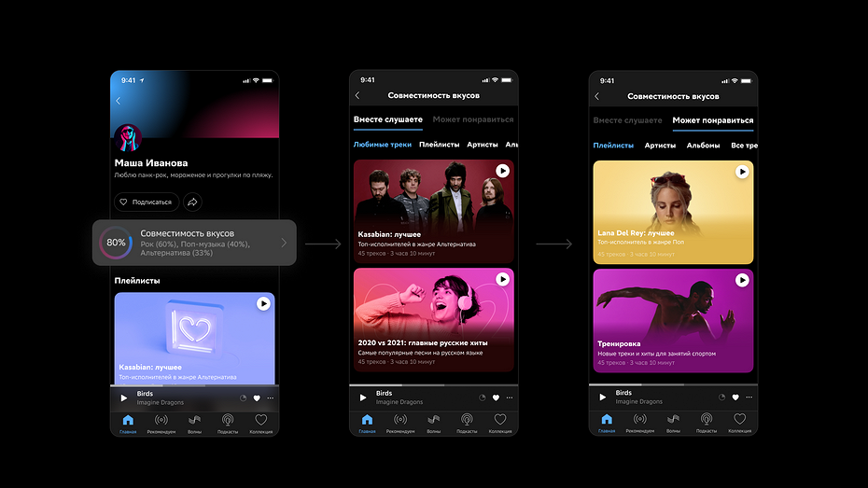The image size is (868, 488).
Task: Open 2020 vs 2021: главные русские хиты title
Action: (x=423, y=343)
